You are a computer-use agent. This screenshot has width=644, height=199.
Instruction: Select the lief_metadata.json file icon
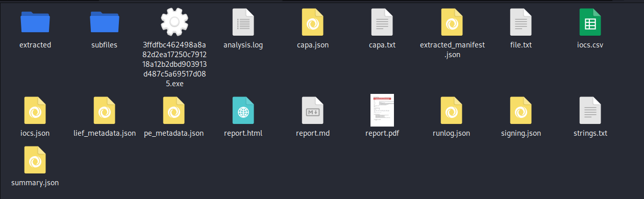pos(105,110)
